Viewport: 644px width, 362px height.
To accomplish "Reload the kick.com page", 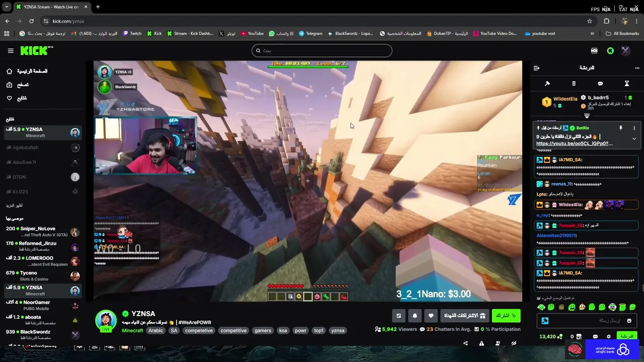I will (x=31, y=21).
